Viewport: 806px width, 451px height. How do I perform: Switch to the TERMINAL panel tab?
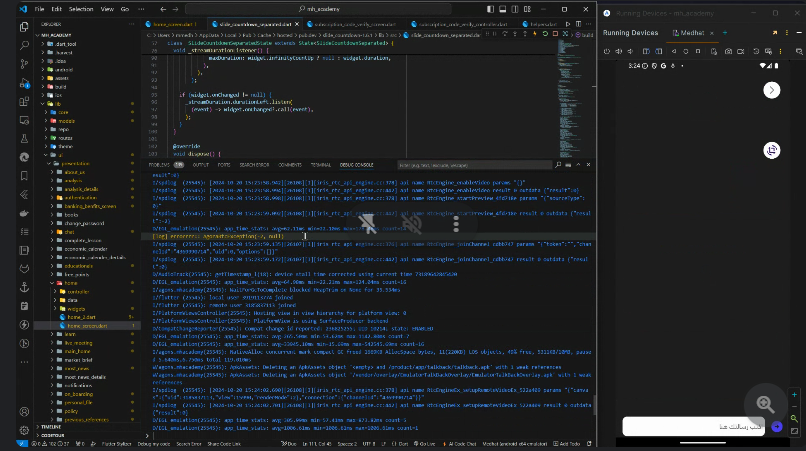[321, 165]
